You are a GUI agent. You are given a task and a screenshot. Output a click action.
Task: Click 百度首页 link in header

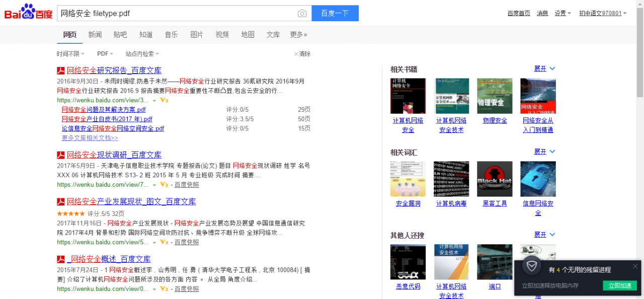[519, 13]
